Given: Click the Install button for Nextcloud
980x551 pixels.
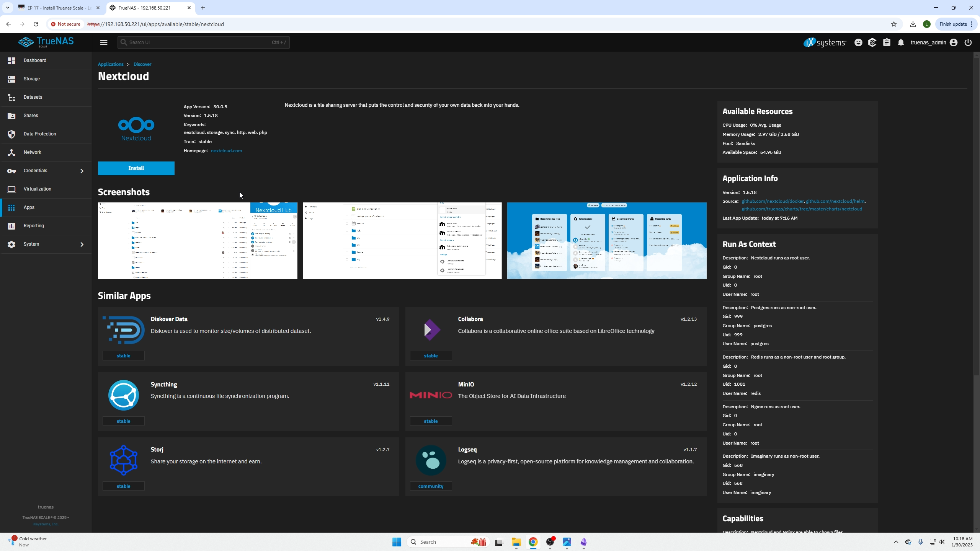Looking at the screenshot, I should 136,168.
